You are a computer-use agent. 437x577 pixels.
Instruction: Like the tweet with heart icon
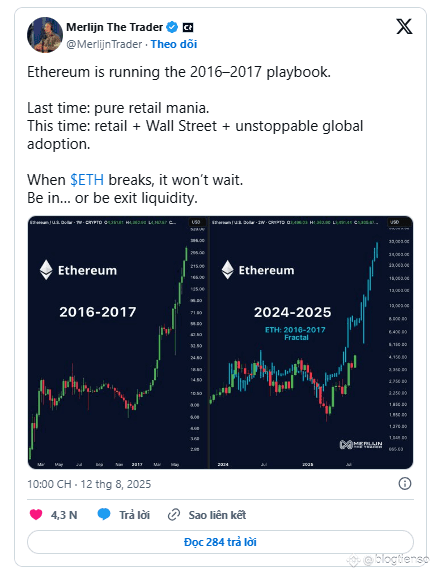36,514
